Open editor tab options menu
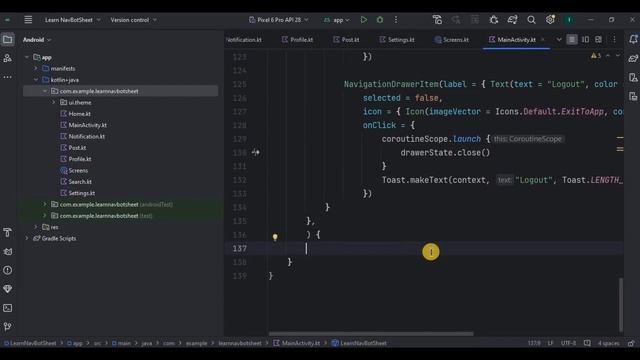640x360 pixels. coord(614,40)
